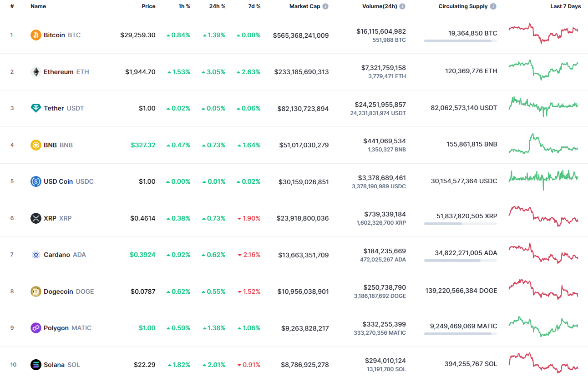This screenshot has width=588, height=382.
Task: Sort coins by 24h % change
Action: coord(217,6)
